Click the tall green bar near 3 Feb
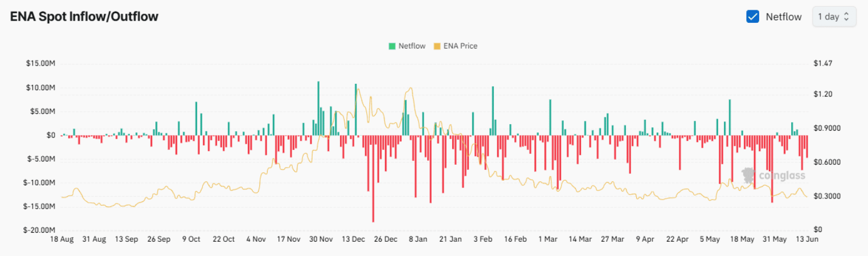 coord(493,111)
